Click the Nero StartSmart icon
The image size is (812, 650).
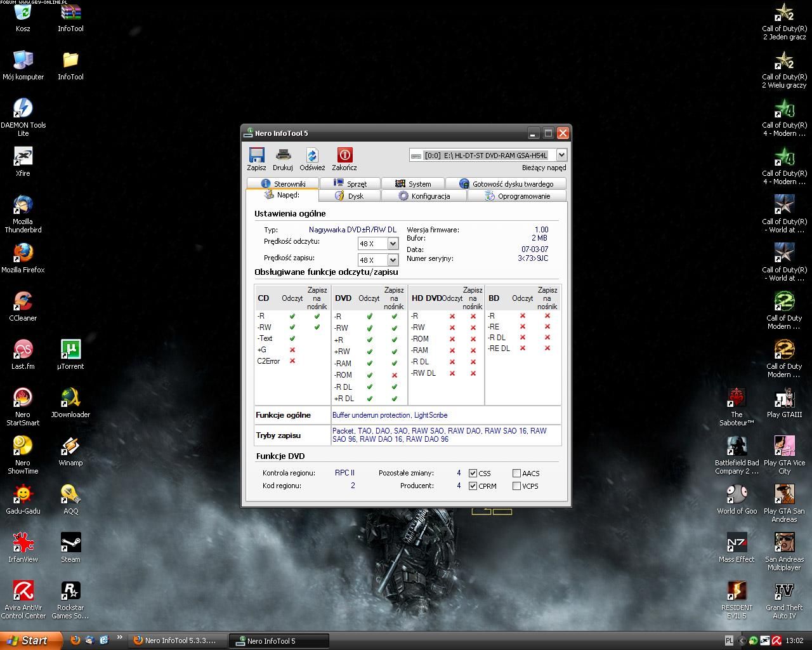pos(23,398)
